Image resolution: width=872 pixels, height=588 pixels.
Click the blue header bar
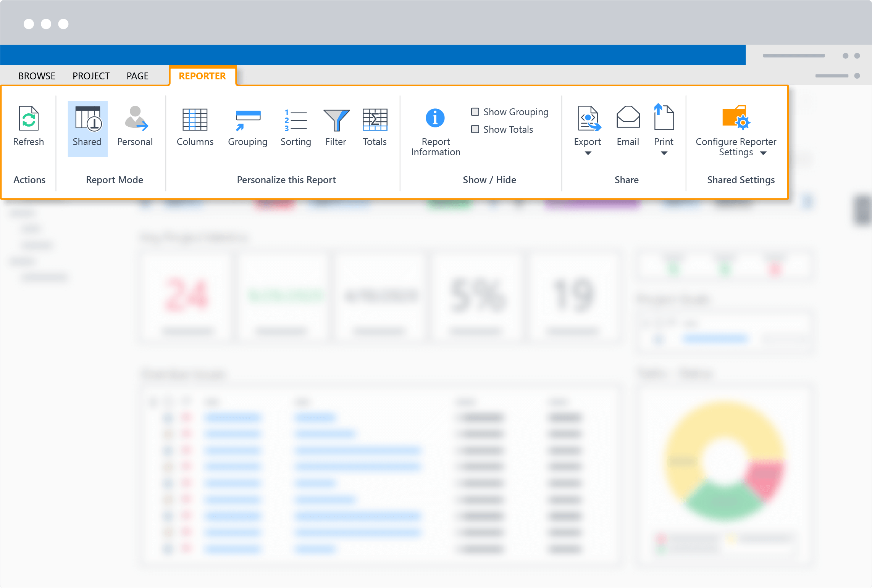coord(372,55)
